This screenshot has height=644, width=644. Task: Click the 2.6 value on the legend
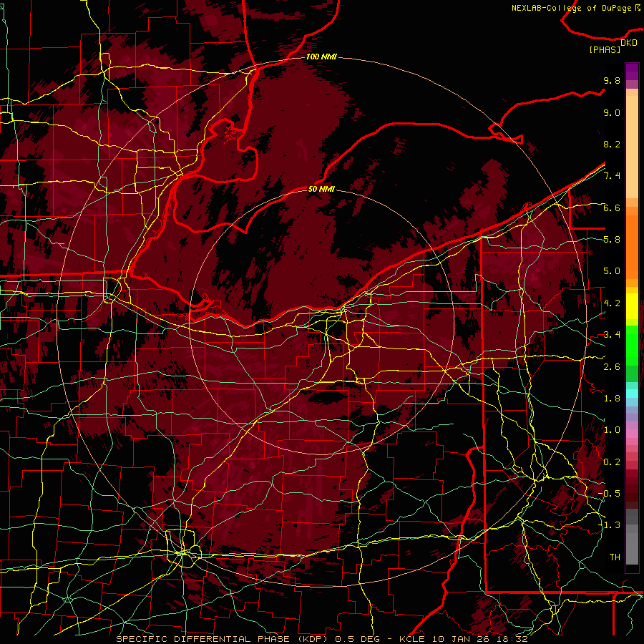(x=612, y=366)
